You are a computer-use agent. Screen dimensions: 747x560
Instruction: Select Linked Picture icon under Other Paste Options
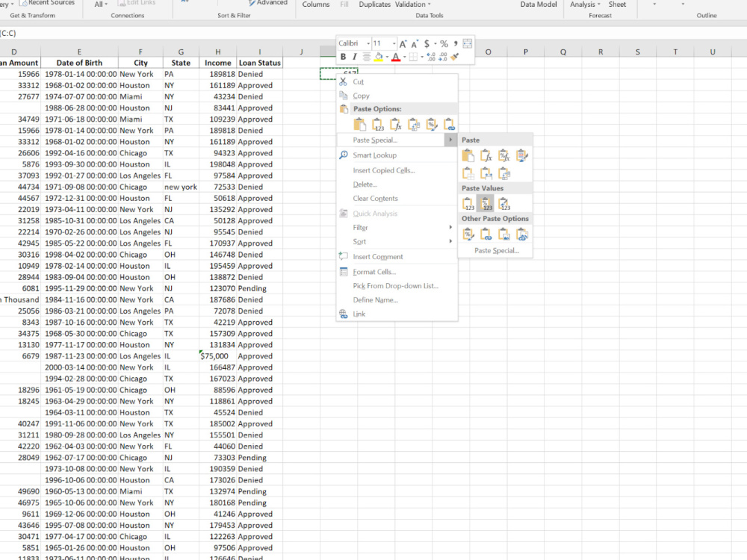coord(522,234)
